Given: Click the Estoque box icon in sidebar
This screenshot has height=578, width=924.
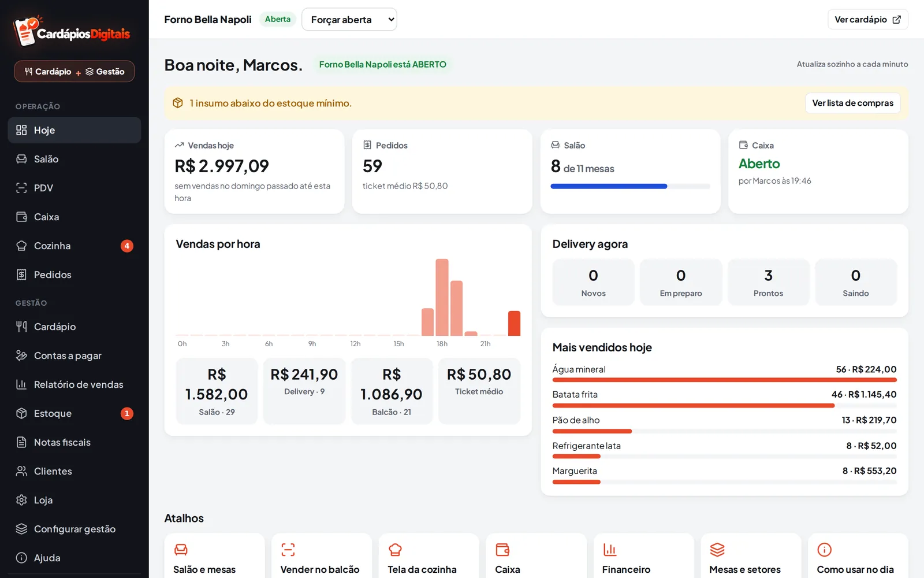Looking at the screenshot, I should [x=21, y=413].
